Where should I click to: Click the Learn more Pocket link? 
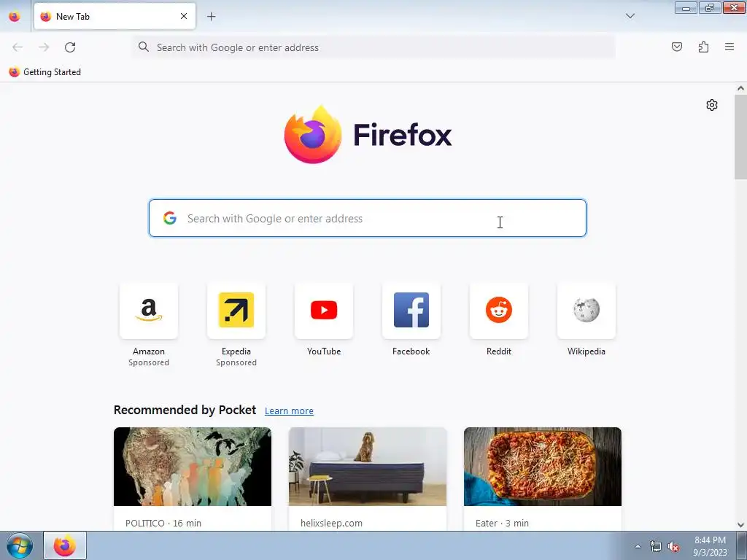[x=289, y=411]
